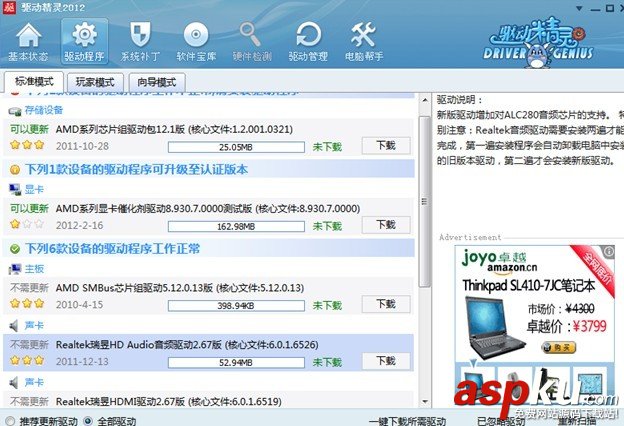Switch to 玩家模式 tab
Screen dimensions: 624x426
[x=95, y=82]
